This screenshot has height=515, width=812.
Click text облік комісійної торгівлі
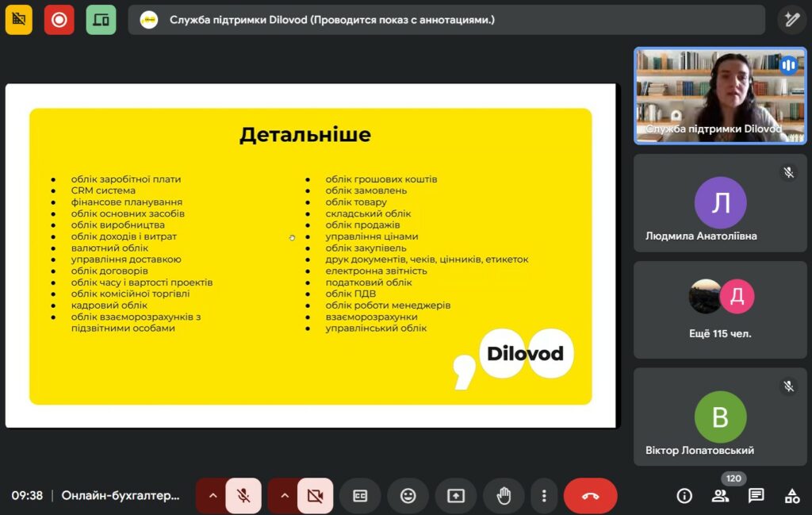130,294
